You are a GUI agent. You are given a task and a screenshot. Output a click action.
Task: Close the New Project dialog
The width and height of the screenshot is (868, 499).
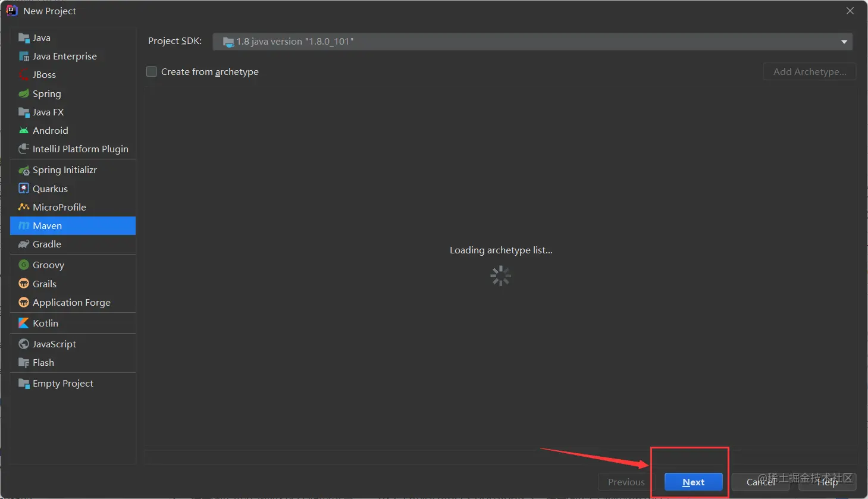coord(850,11)
